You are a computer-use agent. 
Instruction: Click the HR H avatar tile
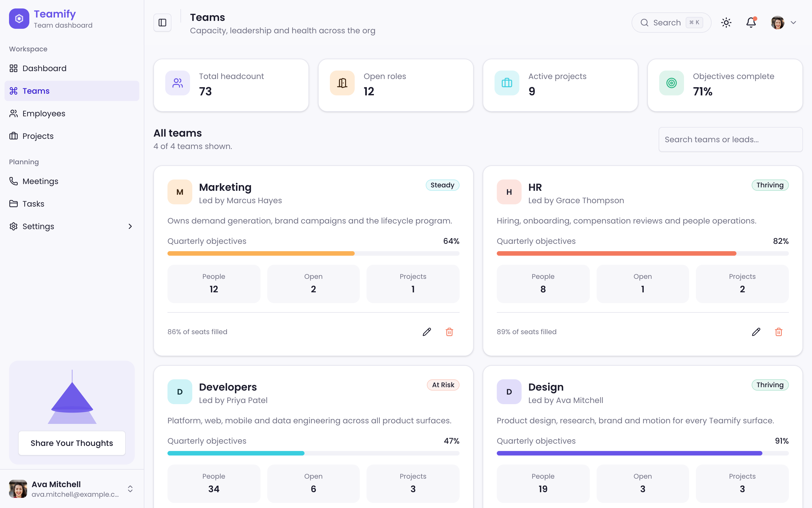pyautogui.click(x=509, y=192)
